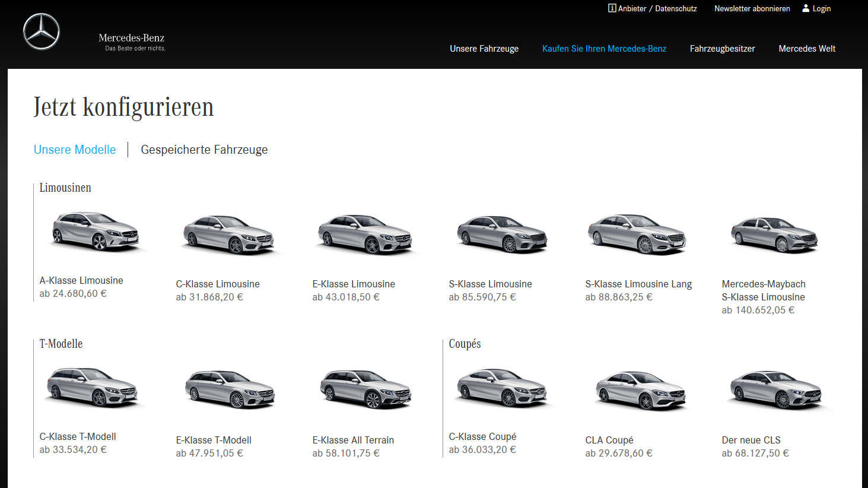Image resolution: width=868 pixels, height=488 pixels.
Task: Open the Fahrzeugbesitzer menu
Action: (x=722, y=49)
